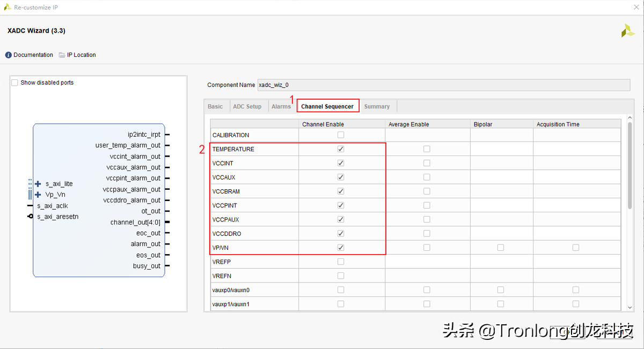The width and height of the screenshot is (644, 349).
Task: Enable Bipolar mode for VP/VN
Action: [501, 247]
